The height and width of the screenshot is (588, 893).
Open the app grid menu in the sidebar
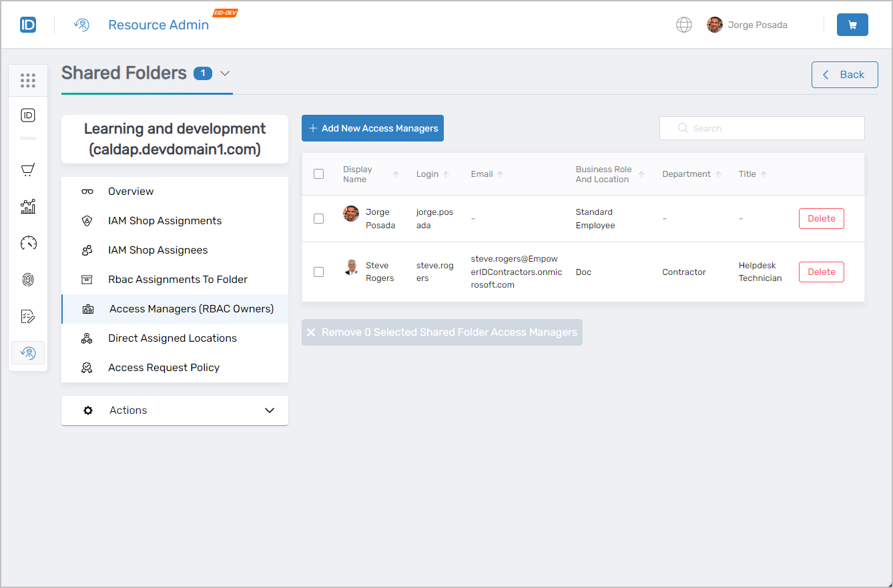[28, 80]
